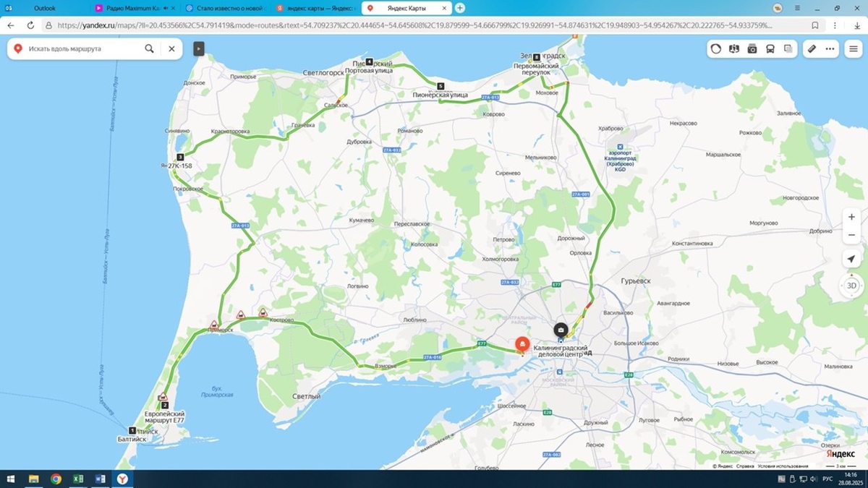Click route waypoint marker 6 at Первомайский переулок
Screen dimensions: 868x488
tap(536, 56)
